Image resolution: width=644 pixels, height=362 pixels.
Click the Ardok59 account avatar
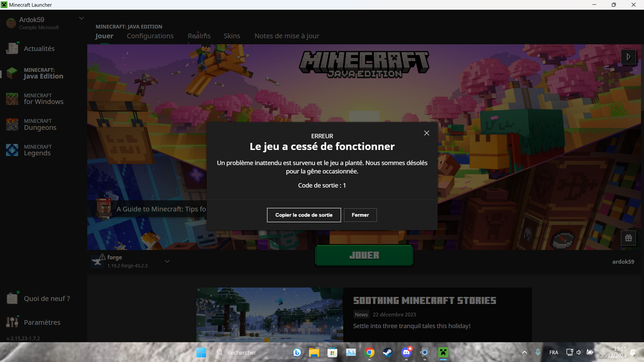11,23
